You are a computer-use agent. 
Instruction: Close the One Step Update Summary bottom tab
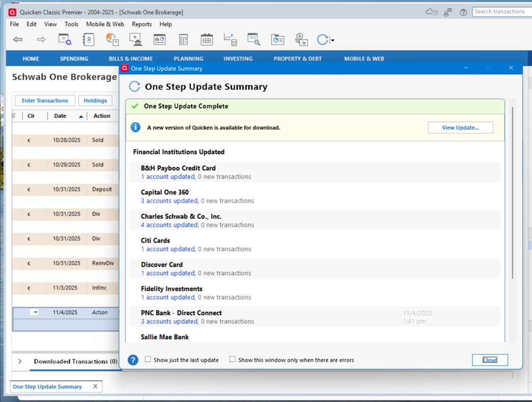click(x=95, y=386)
